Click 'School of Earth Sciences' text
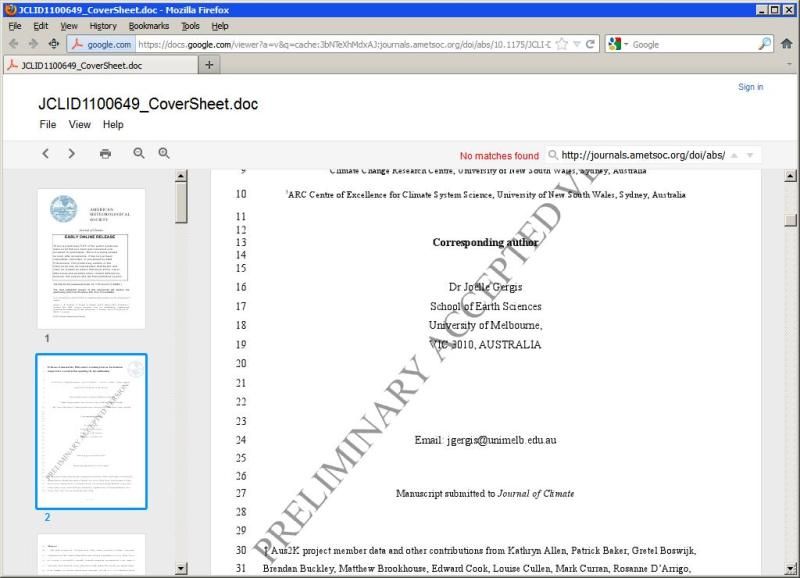The height and width of the screenshot is (578, 800). click(x=485, y=306)
